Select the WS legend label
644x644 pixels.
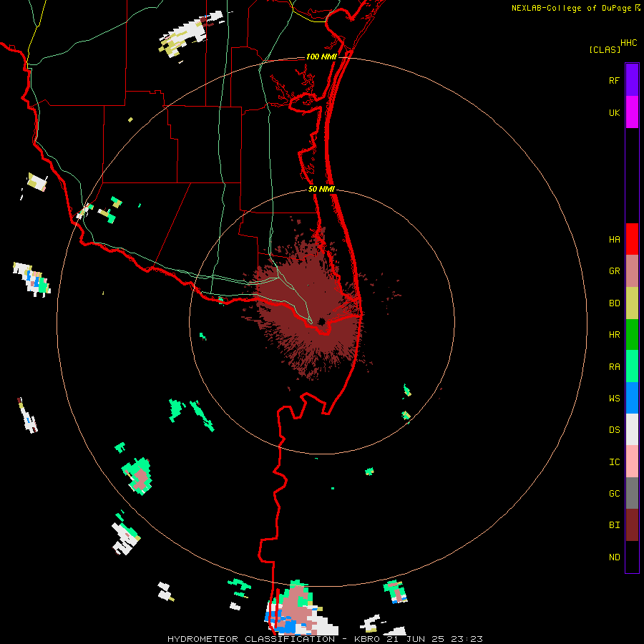click(614, 398)
